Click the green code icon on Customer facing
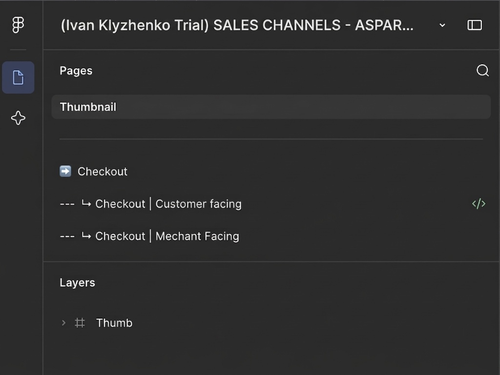 tap(479, 204)
